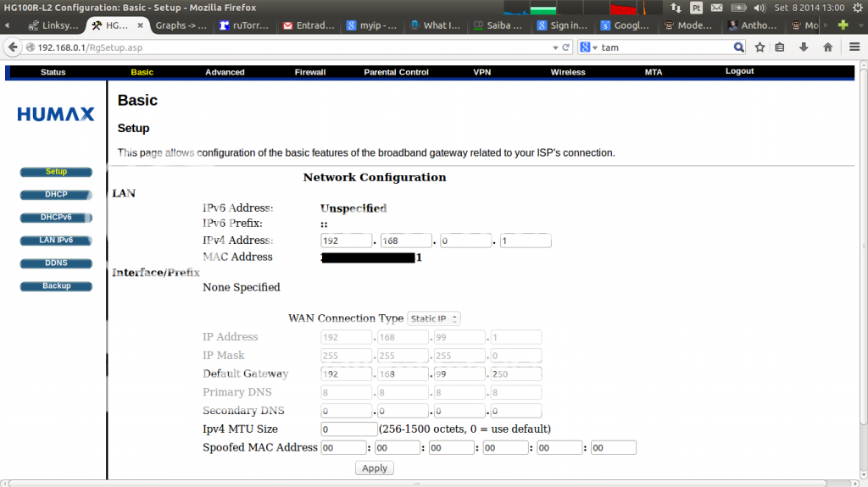The image size is (868, 487).
Task: Open the DHCP sidebar page
Action: (56, 195)
